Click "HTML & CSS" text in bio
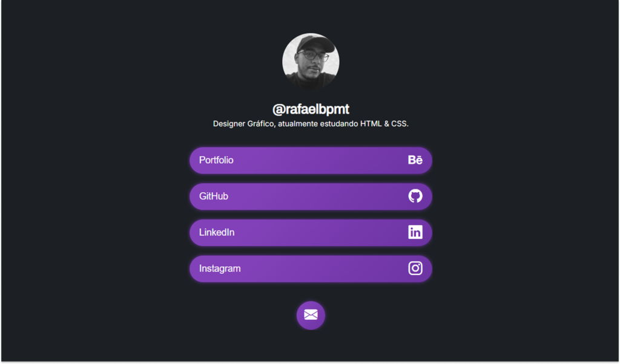 (x=383, y=123)
